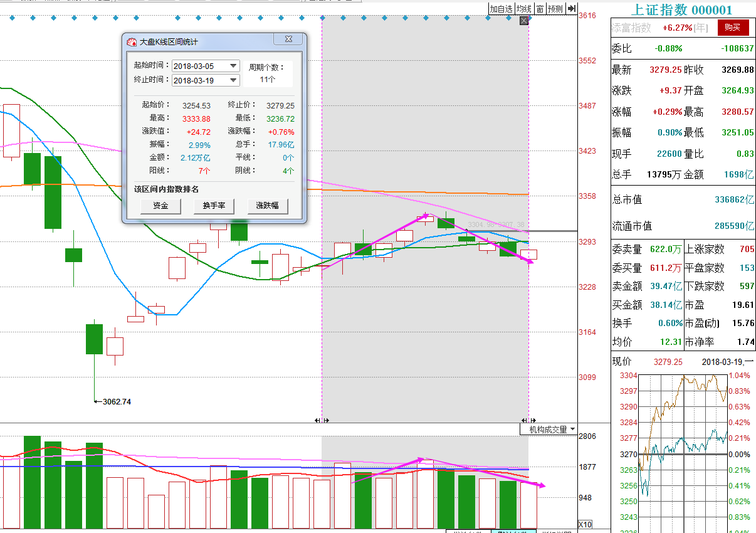Viewport: 756px width, 533px height.
Task: Toggle the 均线 moving average button
Action: [523, 8]
